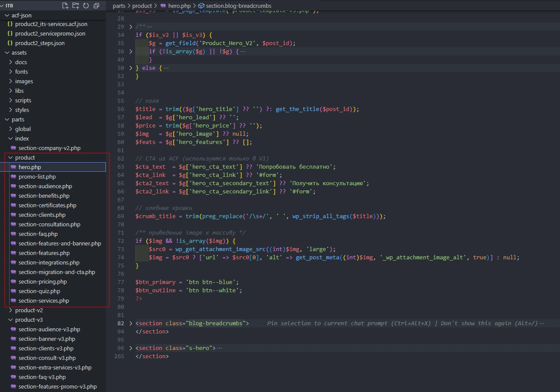Collapse the product folder
This screenshot has height=392, width=560.
(25, 157)
